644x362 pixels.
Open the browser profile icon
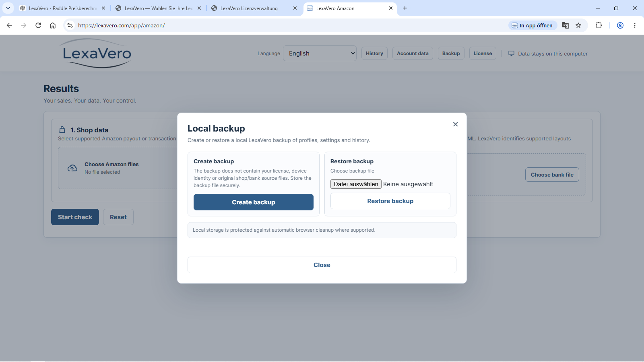pos(620,25)
